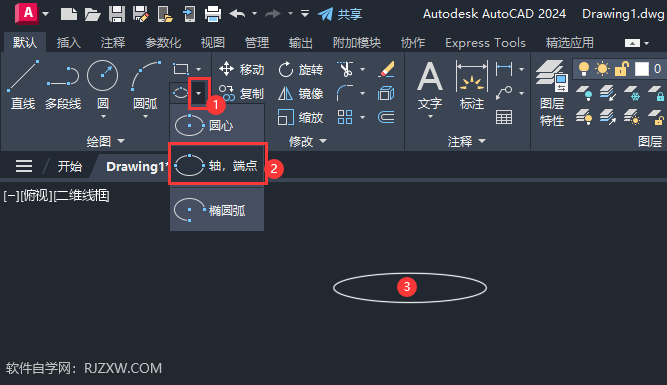Screen dimensions: 667x385
Task: Open the AutoCAD application menu button
Action: coord(27,13)
